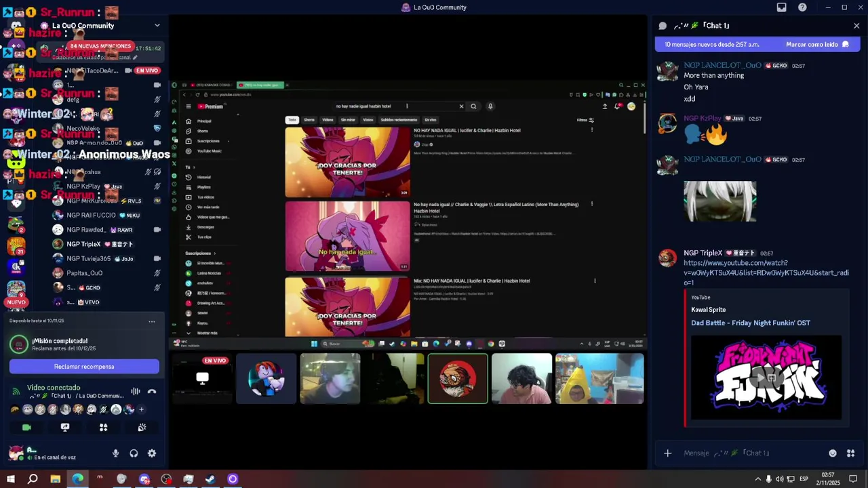868x488 pixels.
Task: Open the activities launcher icon
Action: [x=103, y=428]
